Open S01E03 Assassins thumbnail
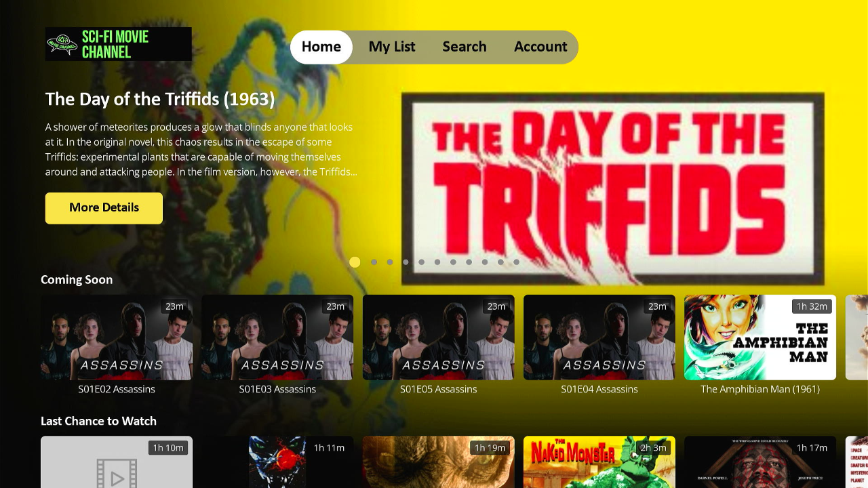This screenshot has width=868, height=488. coord(277,338)
